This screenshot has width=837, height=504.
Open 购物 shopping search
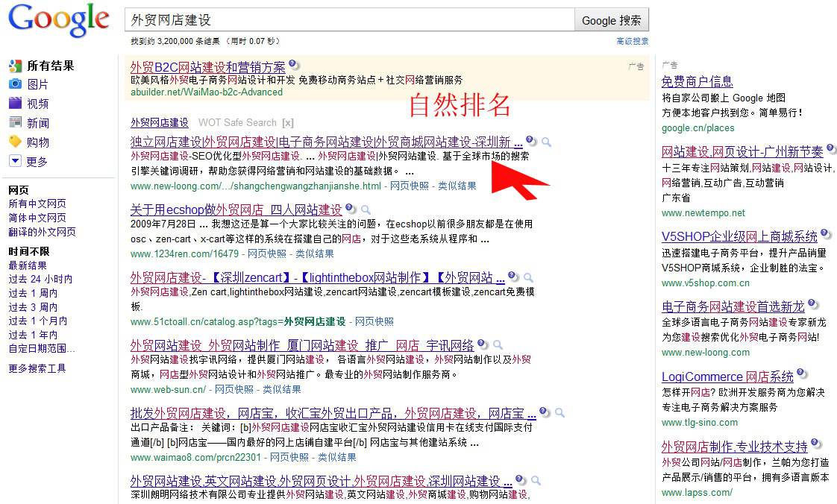(37, 142)
